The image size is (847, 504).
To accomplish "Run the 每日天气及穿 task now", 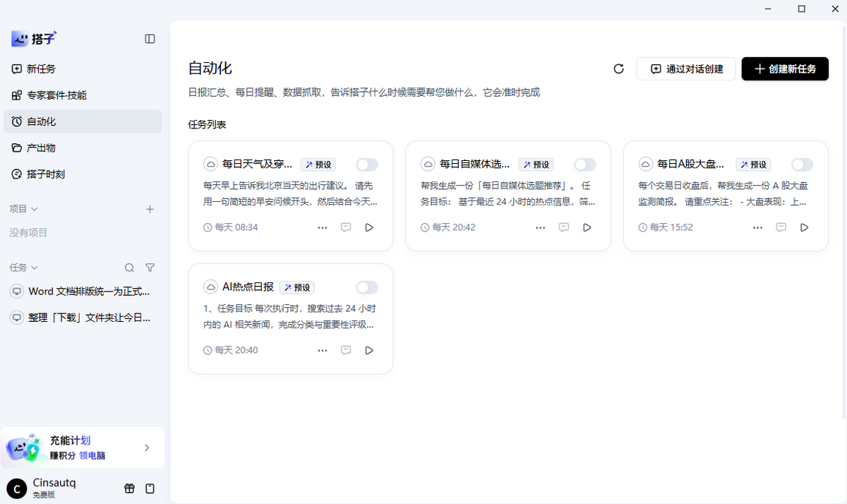I will [369, 227].
